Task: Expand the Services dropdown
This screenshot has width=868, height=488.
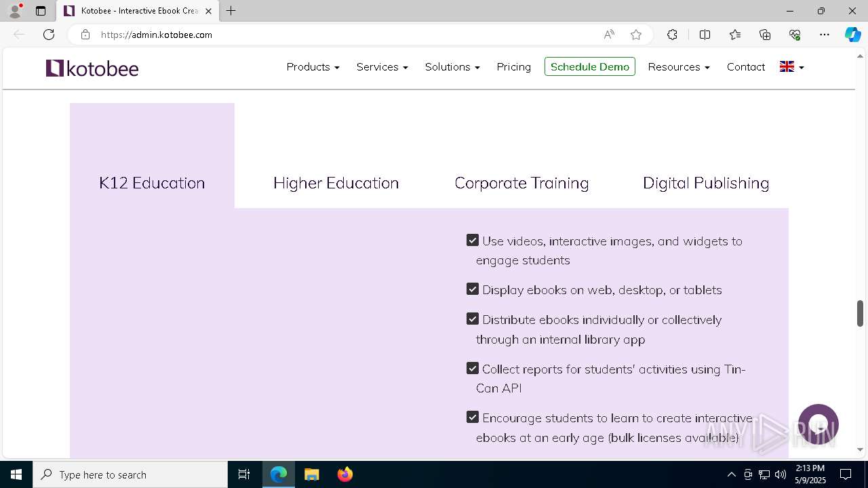Action: click(x=382, y=66)
